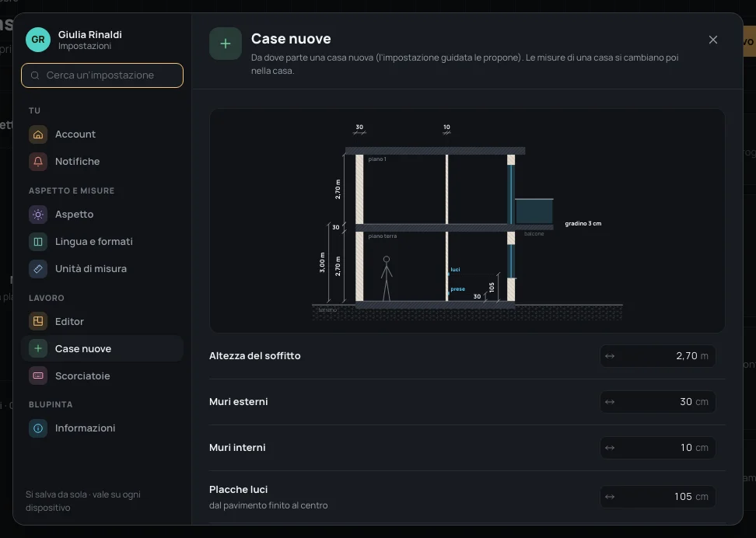Viewport: 756px width, 538px height.
Task: Edit the Altezza del soffitto 2,70 value
Action: click(658, 356)
